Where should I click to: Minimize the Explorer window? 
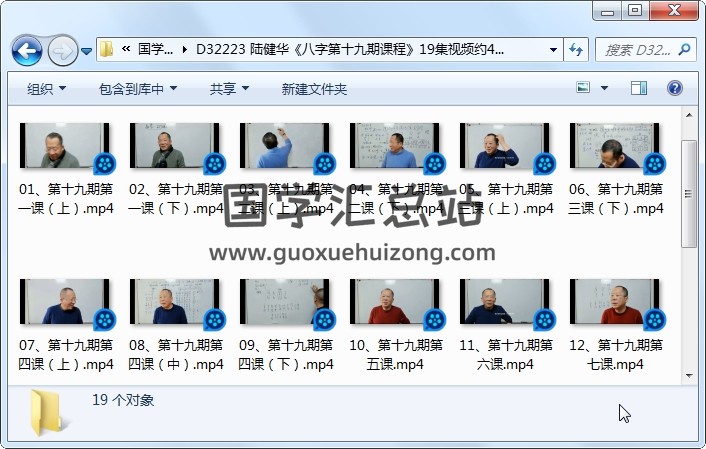(x=607, y=11)
